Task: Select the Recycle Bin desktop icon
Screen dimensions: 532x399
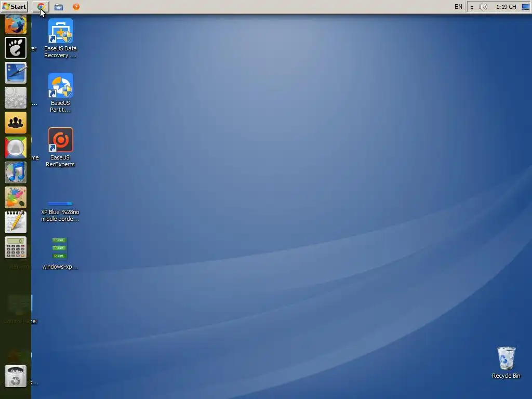Action: [x=506, y=362]
